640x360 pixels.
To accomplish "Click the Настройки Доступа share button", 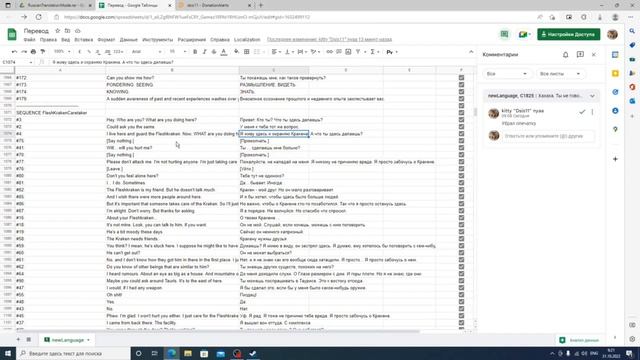I will pos(569,34).
